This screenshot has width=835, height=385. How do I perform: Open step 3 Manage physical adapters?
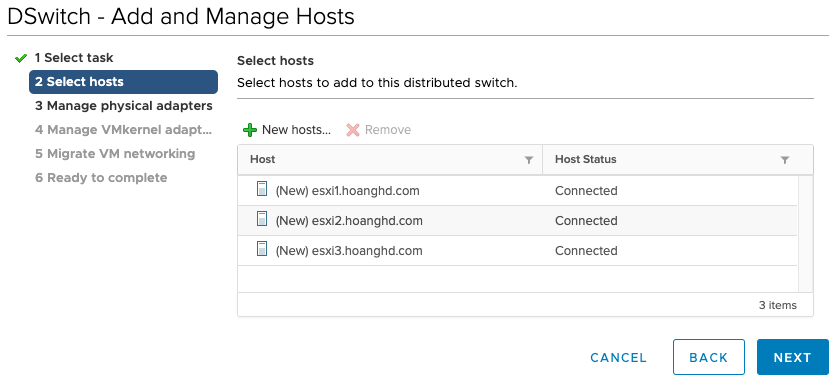[x=124, y=106]
